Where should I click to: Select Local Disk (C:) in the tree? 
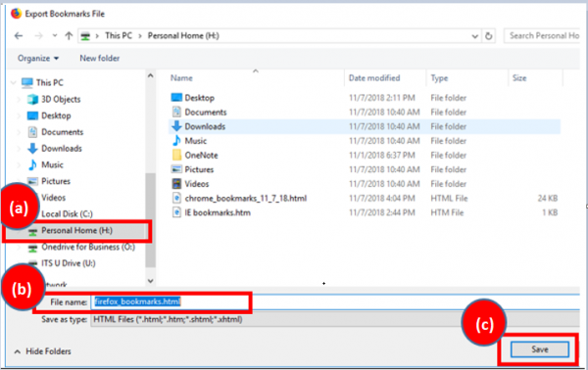click(67, 214)
